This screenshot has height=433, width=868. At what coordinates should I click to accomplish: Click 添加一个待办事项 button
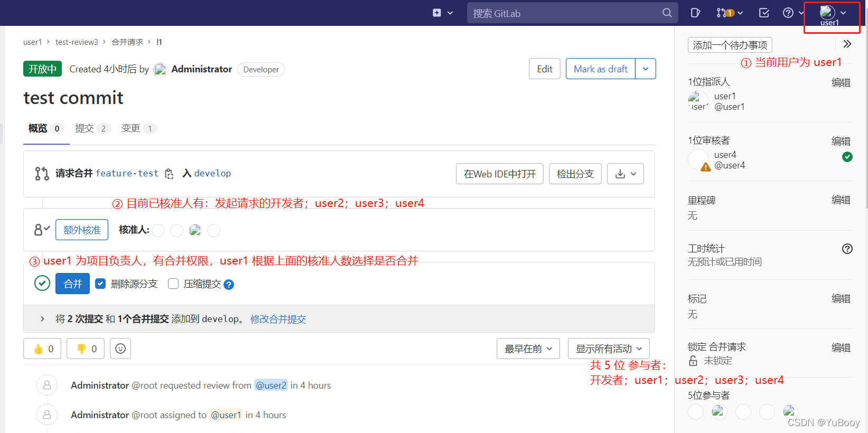click(730, 45)
